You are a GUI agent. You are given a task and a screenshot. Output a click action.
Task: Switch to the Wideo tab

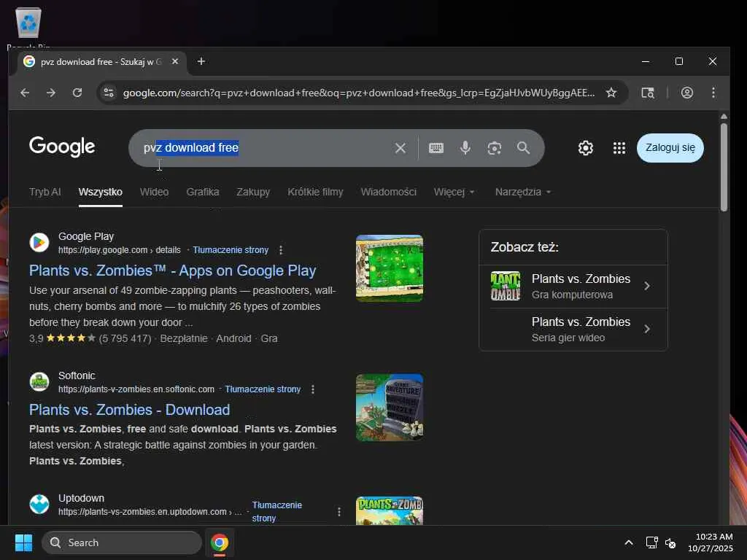(154, 192)
